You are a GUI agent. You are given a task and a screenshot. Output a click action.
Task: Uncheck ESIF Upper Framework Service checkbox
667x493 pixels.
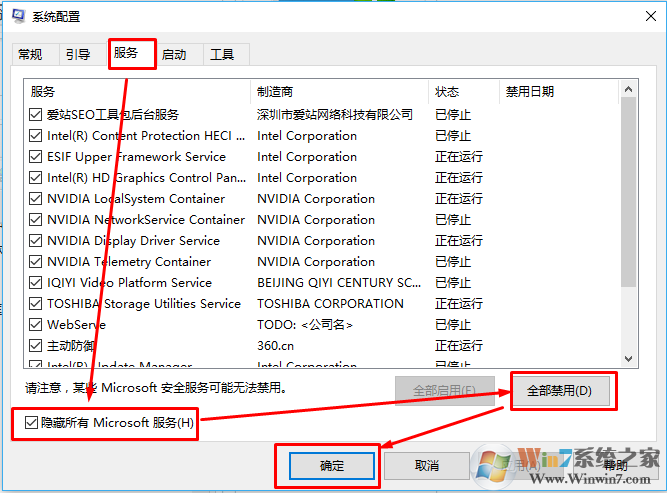tap(35, 157)
